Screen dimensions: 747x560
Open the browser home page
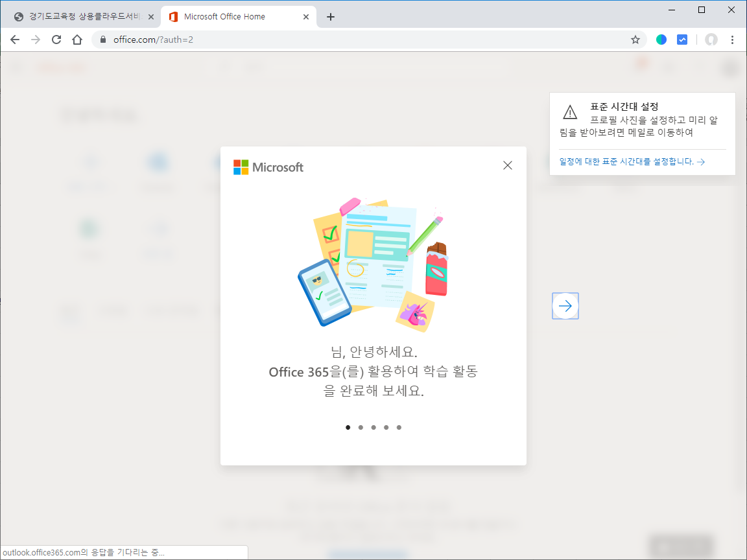tap(77, 40)
